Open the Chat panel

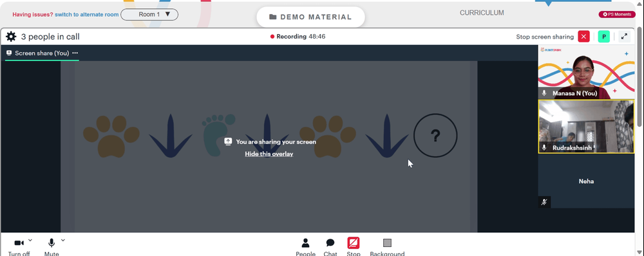coord(330,248)
